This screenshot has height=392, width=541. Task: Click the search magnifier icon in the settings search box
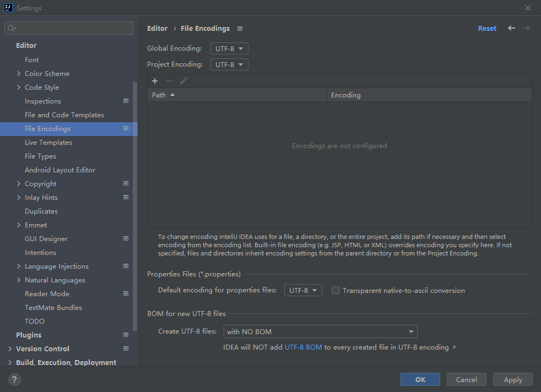point(12,28)
